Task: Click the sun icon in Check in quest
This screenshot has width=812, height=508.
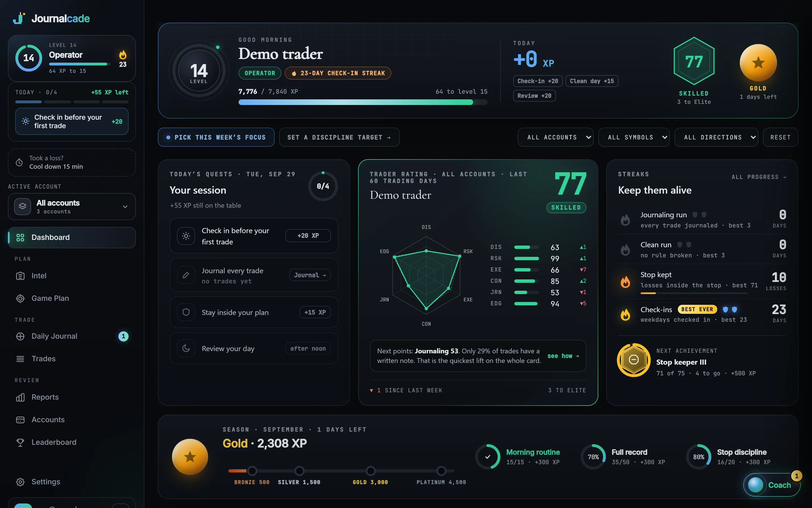Action: tap(186, 236)
